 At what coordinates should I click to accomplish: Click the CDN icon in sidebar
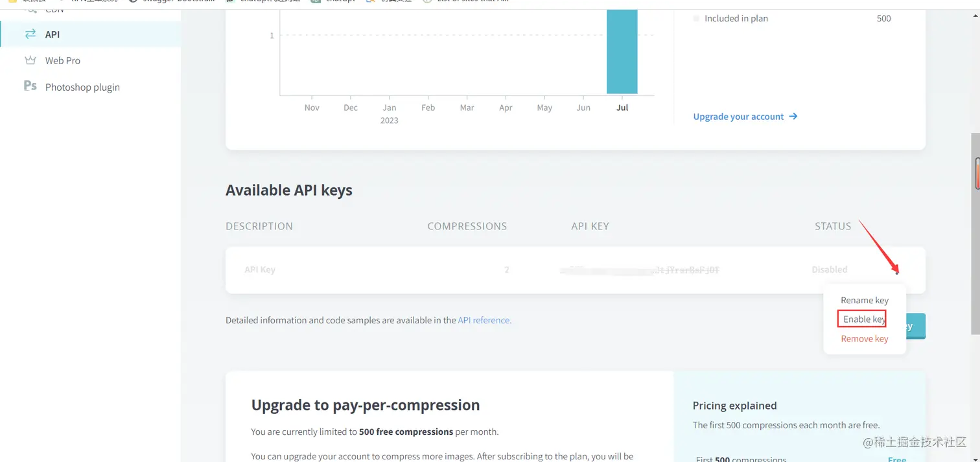coord(30,10)
